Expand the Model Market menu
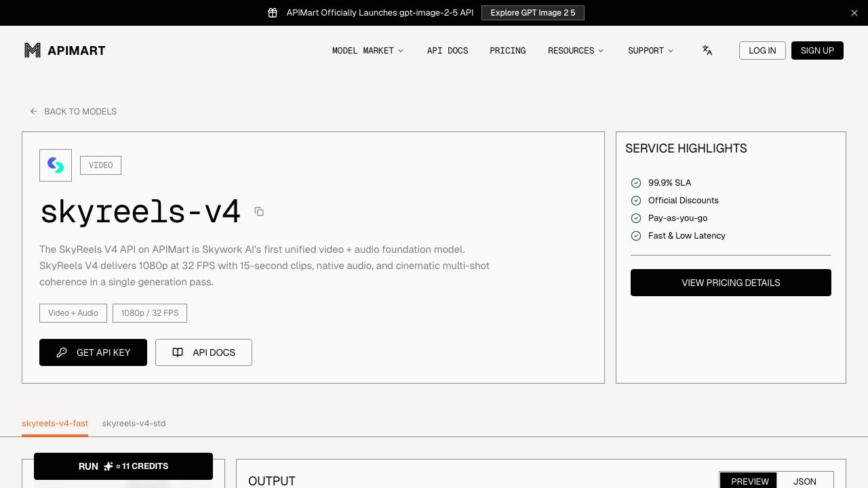Viewport: 868px width, 488px height. coord(368,50)
